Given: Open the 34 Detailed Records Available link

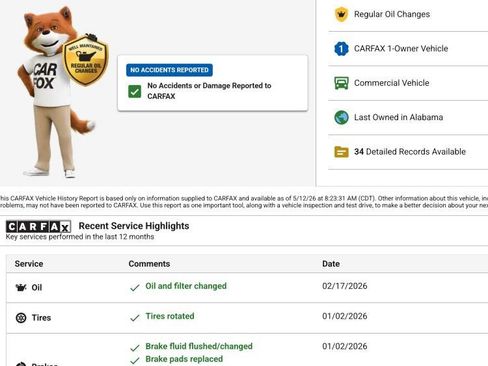Looking at the screenshot, I should tap(410, 152).
